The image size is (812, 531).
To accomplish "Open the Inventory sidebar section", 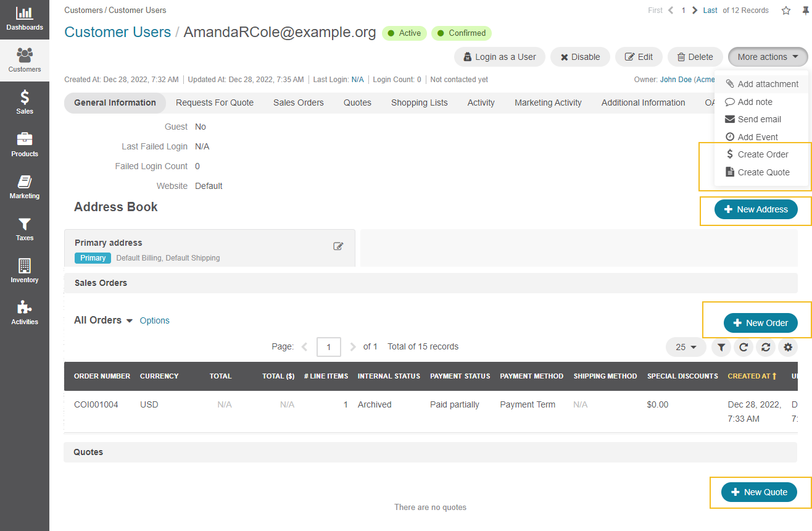I will point(25,270).
